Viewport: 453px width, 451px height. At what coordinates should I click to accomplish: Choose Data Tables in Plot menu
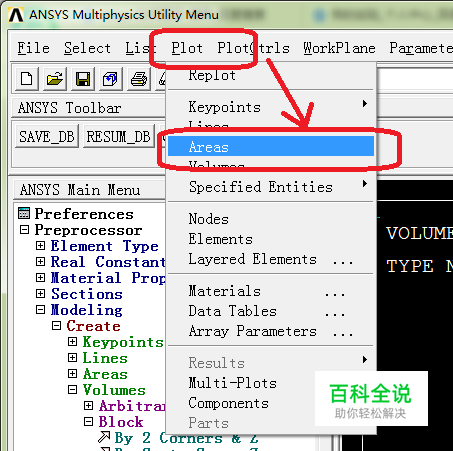[271, 311]
